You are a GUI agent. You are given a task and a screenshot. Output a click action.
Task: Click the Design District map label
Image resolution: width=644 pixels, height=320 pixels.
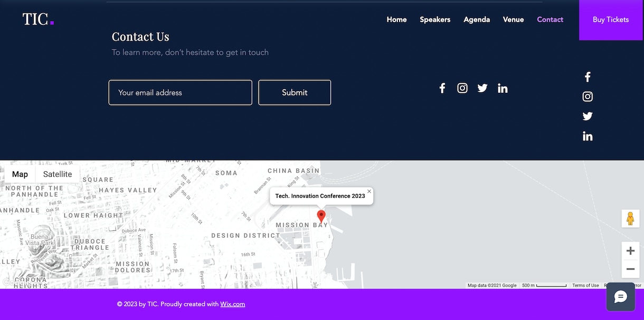point(245,236)
